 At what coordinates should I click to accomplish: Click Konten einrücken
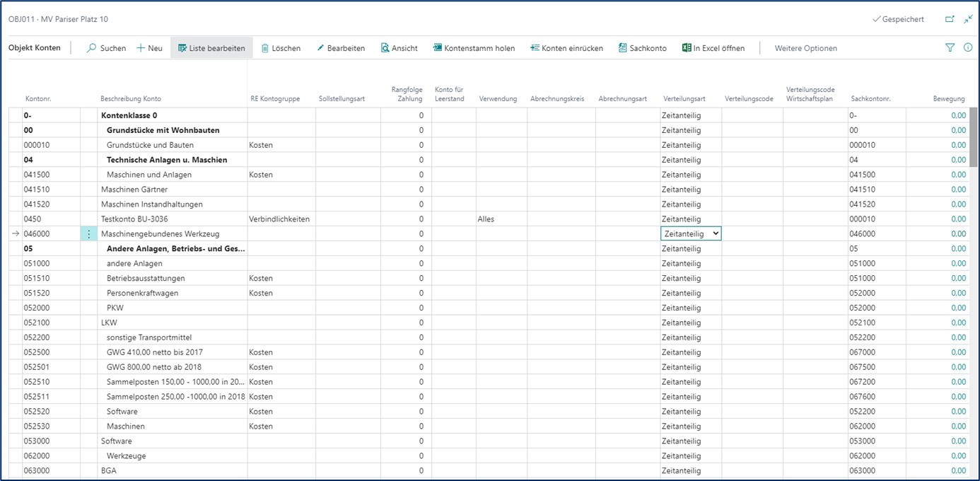click(566, 48)
